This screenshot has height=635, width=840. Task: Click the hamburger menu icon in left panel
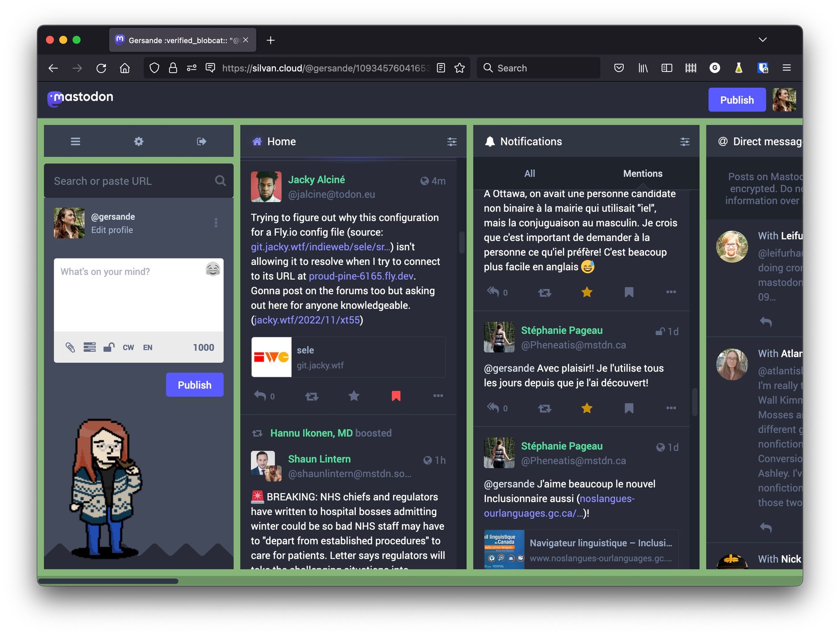click(76, 141)
